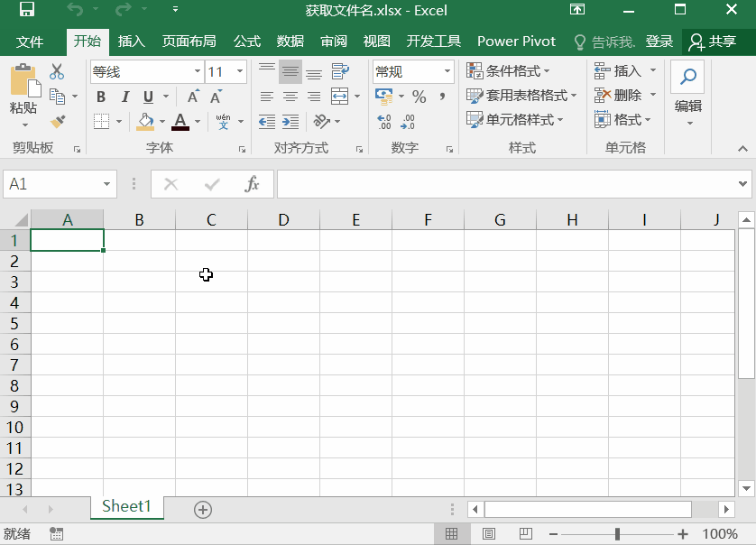Click the Cut scissors icon
Viewport: 756px width, 545px height.
tap(57, 72)
